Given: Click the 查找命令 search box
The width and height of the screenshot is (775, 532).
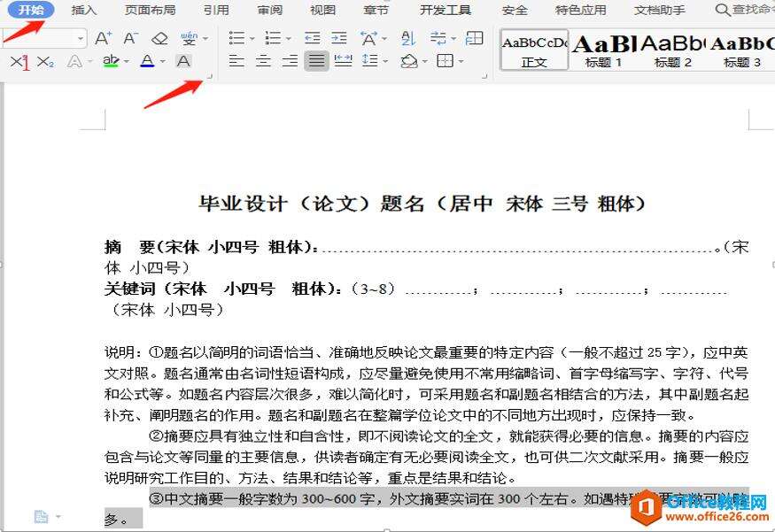Looking at the screenshot, I should pyautogui.click(x=744, y=10).
